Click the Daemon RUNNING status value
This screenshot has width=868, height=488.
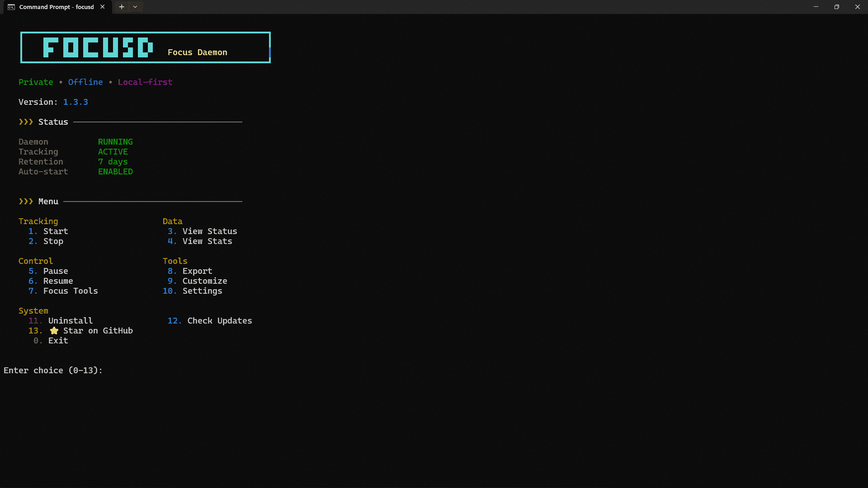coord(115,142)
